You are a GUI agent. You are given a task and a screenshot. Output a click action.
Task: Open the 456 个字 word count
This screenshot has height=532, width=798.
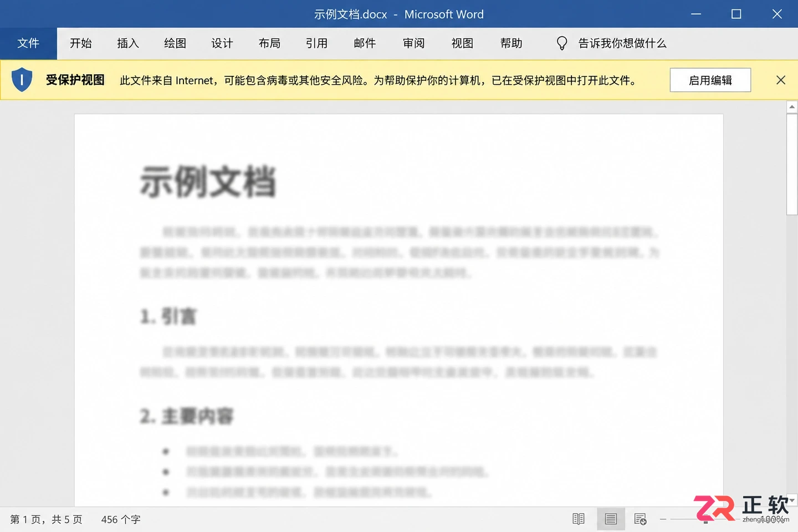121,519
